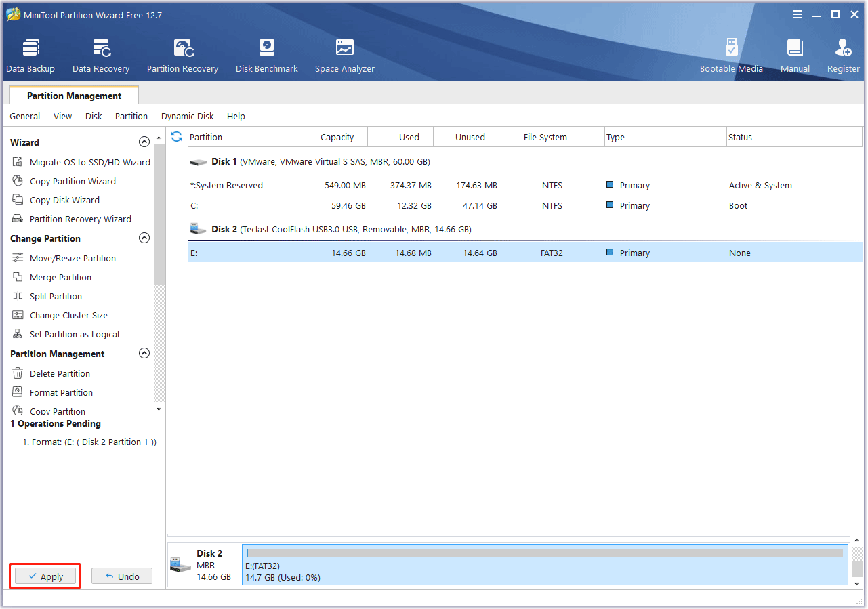Sort by the Unused column header
868x609 pixels.
click(466, 137)
